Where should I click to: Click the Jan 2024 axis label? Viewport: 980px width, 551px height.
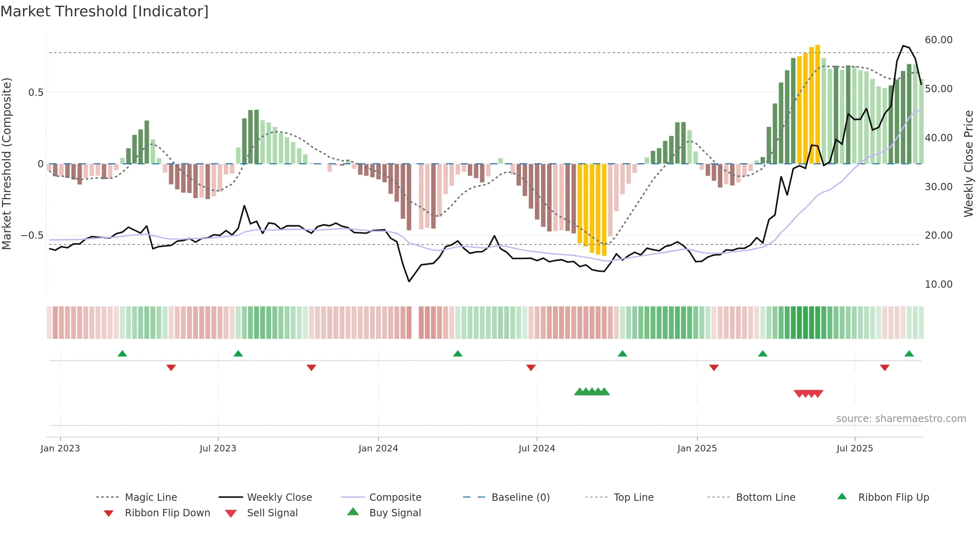coord(379,449)
